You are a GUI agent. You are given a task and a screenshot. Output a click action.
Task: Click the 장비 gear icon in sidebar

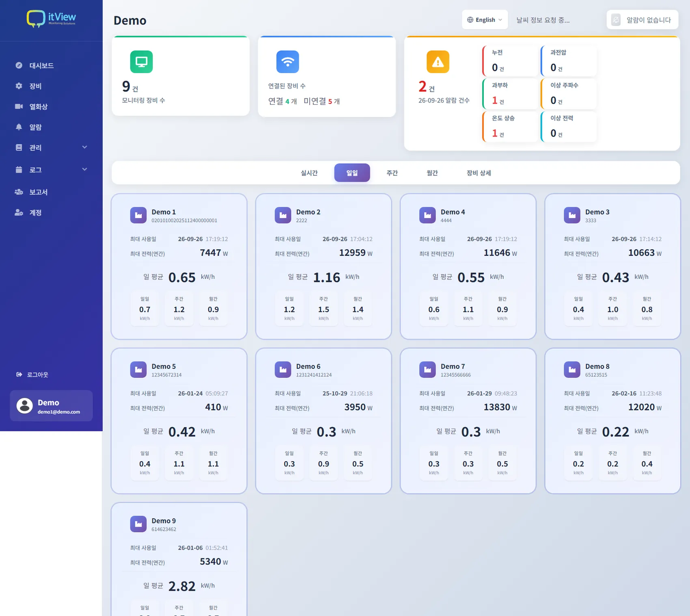(x=19, y=86)
